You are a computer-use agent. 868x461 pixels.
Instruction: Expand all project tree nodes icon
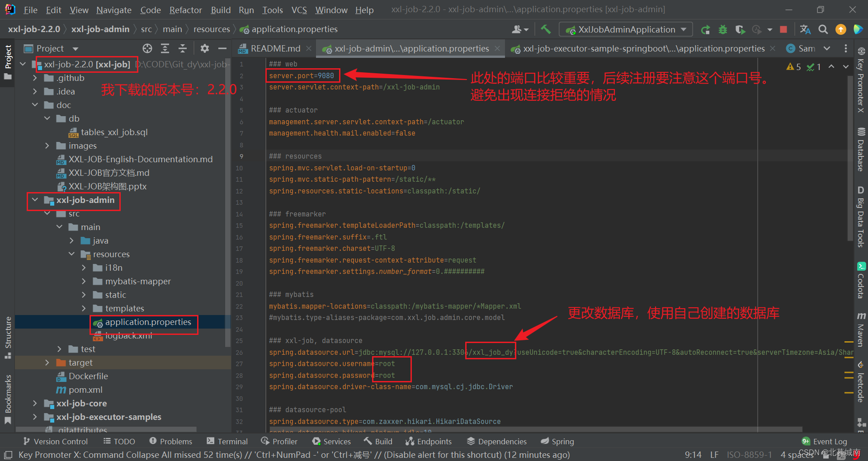(165, 48)
